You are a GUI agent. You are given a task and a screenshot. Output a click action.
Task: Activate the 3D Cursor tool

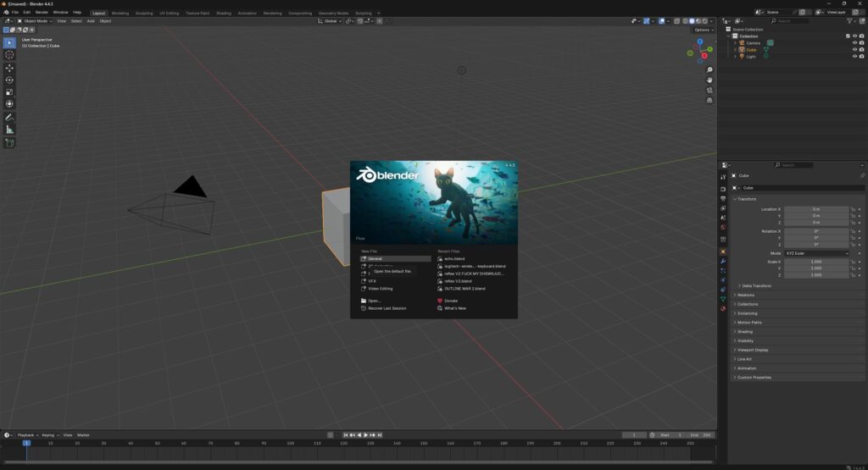9,55
